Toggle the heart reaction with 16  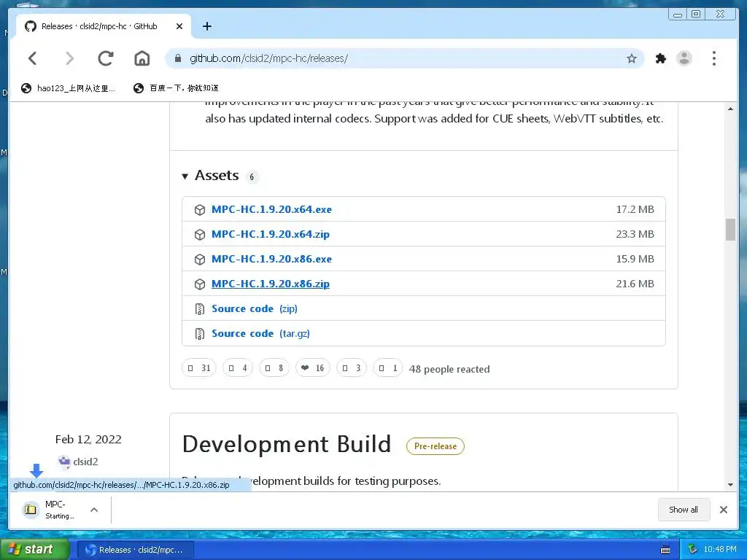click(312, 368)
